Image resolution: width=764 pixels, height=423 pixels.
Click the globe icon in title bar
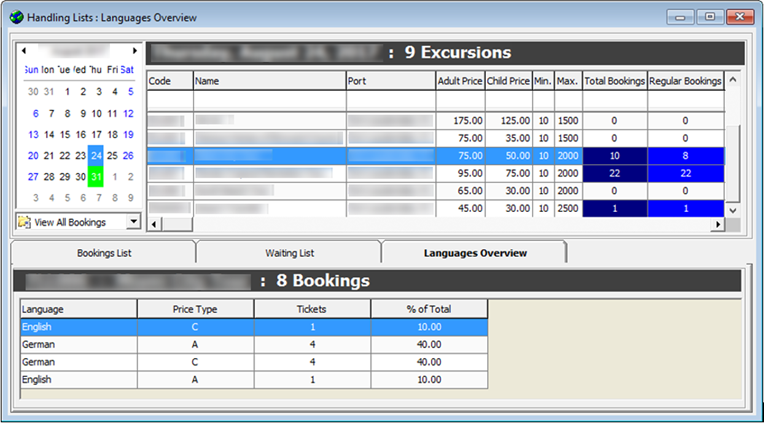(16, 18)
